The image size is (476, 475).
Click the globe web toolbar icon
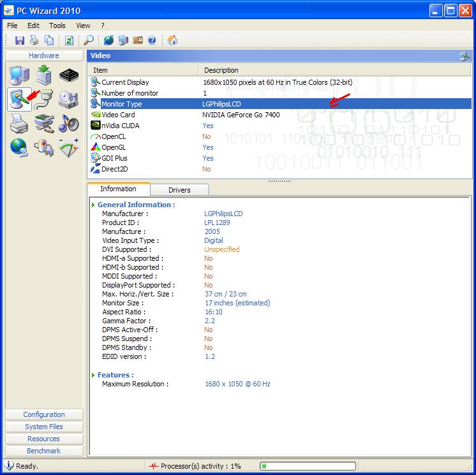pyautogui.click(x=108, y=40)
